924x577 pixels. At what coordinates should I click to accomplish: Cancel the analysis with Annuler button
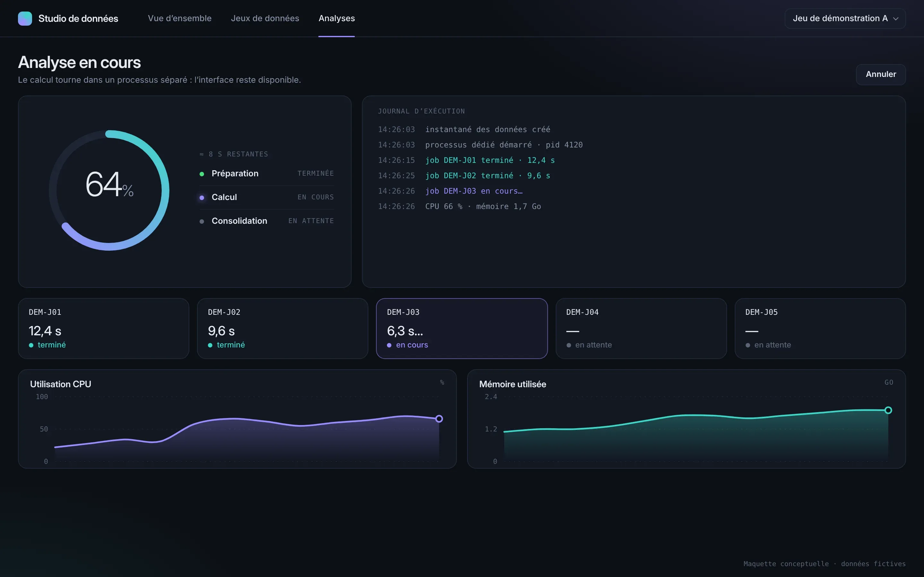[x=881, y=74]
